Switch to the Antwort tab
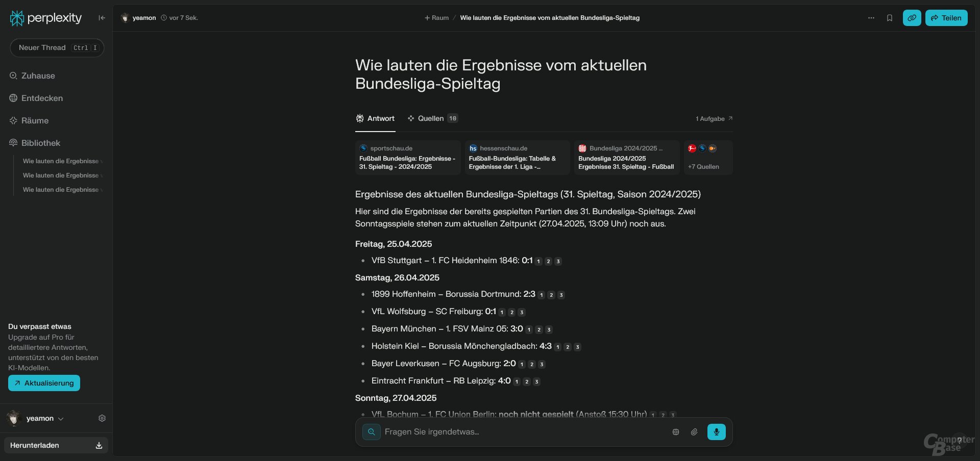The image size is (980, 461). coord(375,118)
